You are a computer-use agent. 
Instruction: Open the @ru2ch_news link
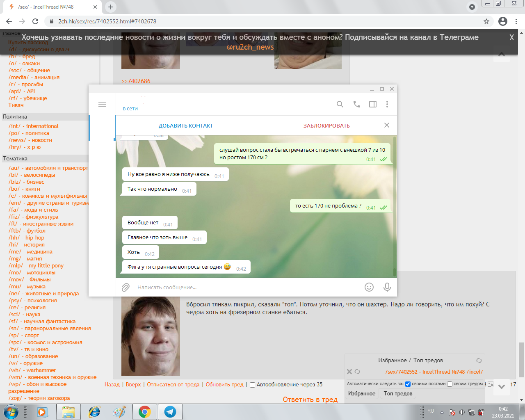click(x=250, y=47)
